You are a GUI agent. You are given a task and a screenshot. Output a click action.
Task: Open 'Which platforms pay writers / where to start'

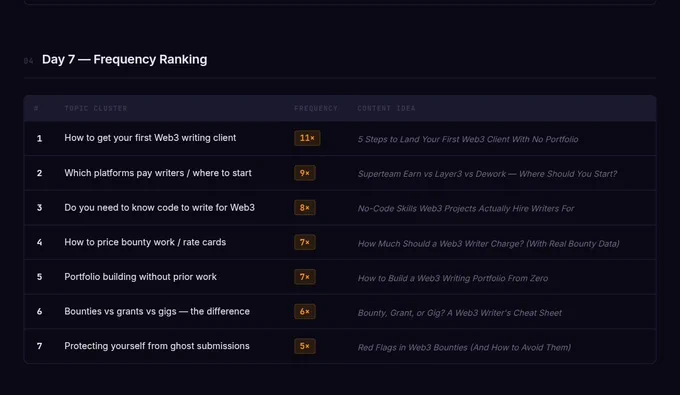[158, 173]
